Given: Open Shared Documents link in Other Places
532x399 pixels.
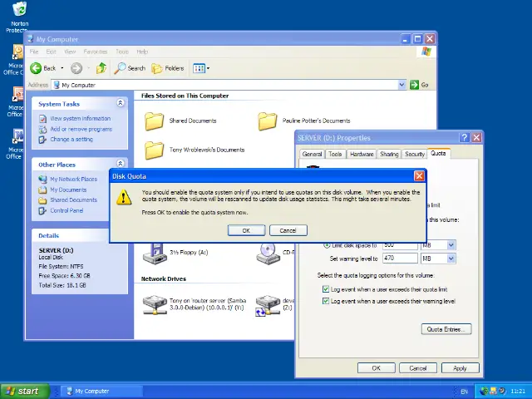Looking at the screenshot, I should coord(74,199).
